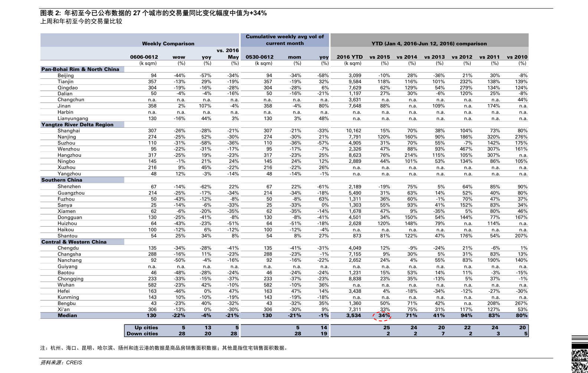Screen dimensions: 588x373
Task: Select the Median row label
Action: (67, 315)
